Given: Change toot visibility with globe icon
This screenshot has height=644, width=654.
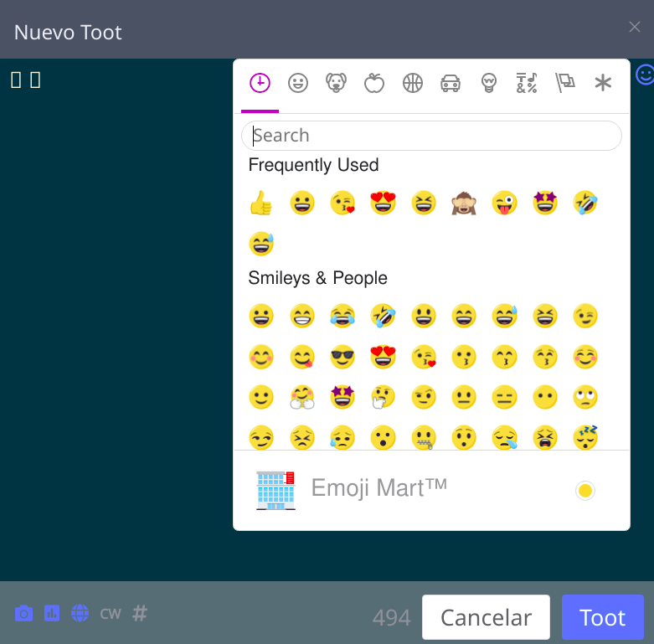Looking at the screenshot, I should pos(80,614).
